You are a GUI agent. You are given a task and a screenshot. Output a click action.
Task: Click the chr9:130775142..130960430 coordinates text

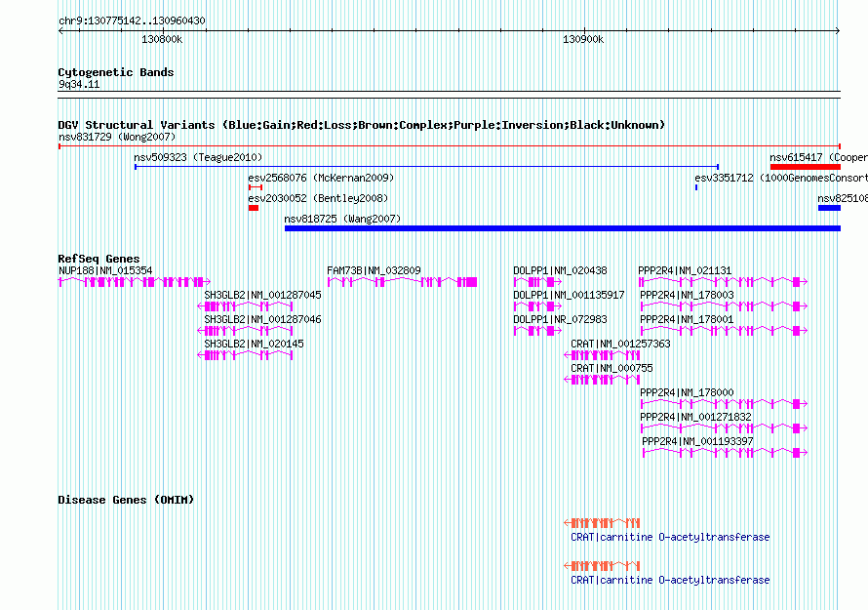pyautogui.click(x=132, y=20)
